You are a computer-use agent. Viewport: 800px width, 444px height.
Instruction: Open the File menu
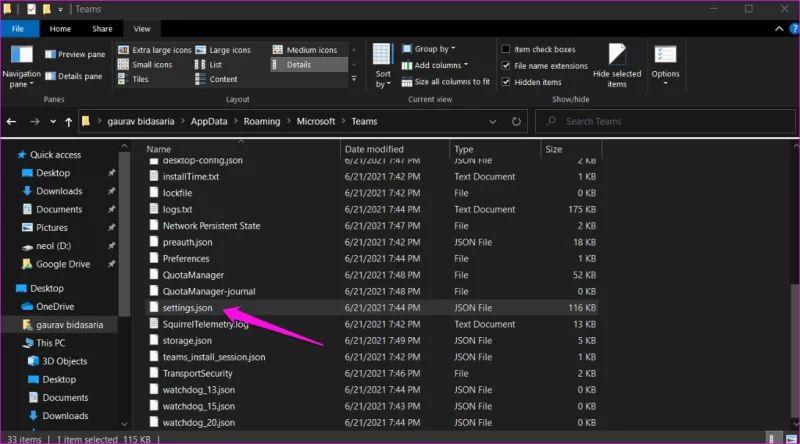point(18,29)
